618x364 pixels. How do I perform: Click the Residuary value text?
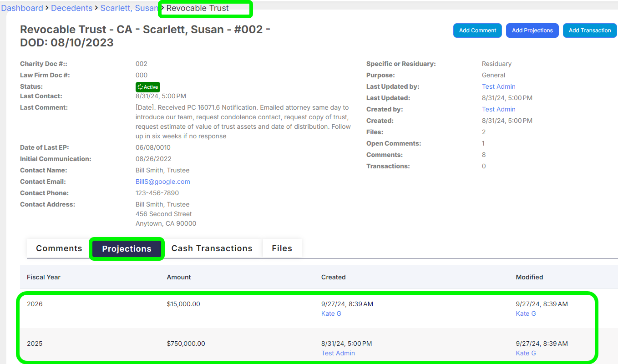pos(496,64)
